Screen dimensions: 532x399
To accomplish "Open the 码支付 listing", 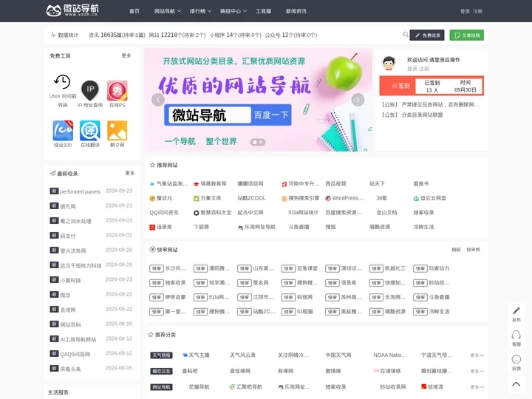I will point(68,236).
